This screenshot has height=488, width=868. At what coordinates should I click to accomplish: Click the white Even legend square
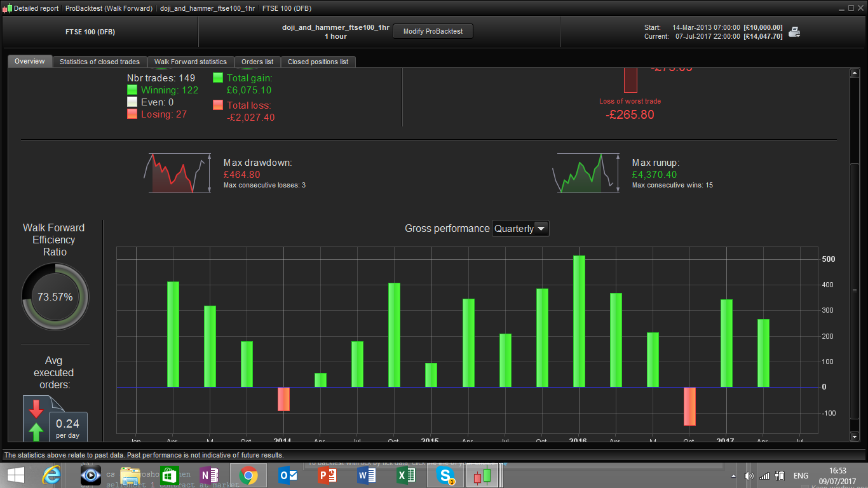click(132, 102)
